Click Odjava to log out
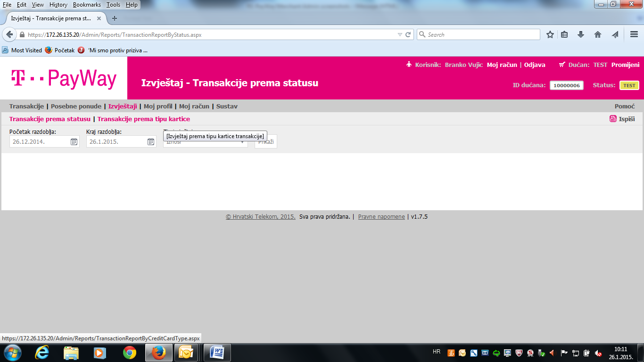The width and height of the screenshot is (644, 362). (535, 65)
